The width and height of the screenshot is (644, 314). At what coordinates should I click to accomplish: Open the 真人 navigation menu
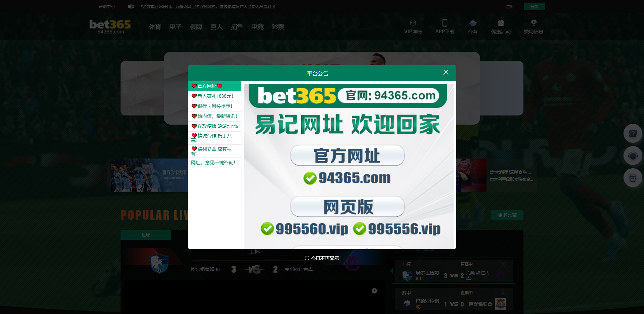click(217, 27)
